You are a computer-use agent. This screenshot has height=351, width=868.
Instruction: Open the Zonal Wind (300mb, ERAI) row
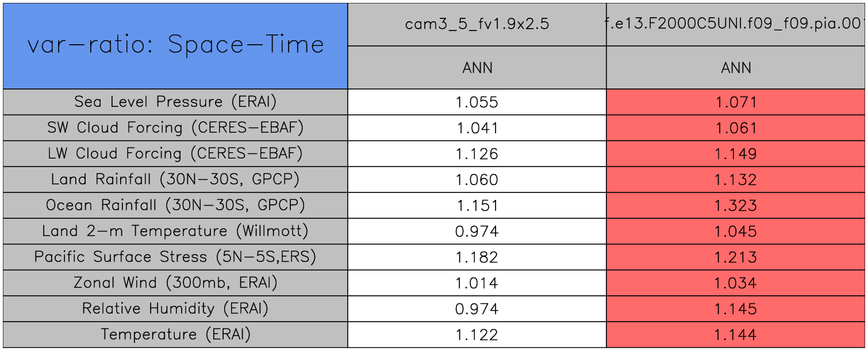pyautogui.click(x=175, y=283)
